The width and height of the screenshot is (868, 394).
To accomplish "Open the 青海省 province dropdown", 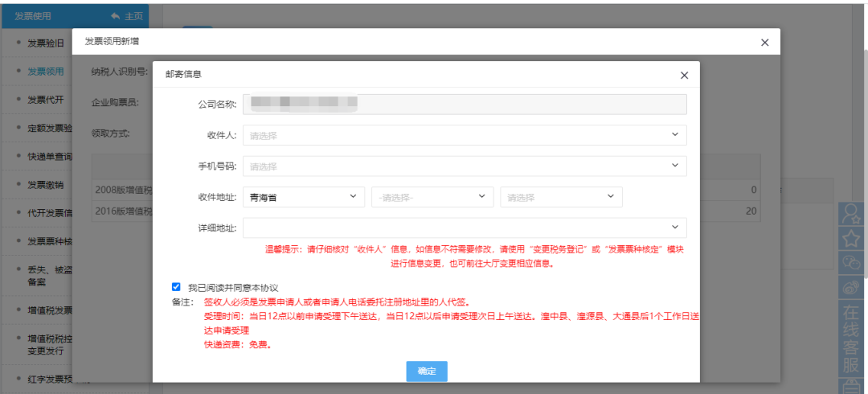I will 304,197.
